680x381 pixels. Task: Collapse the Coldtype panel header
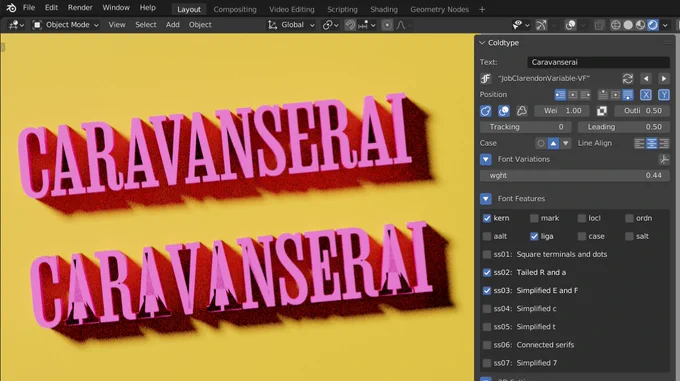[x=482, y=42]
